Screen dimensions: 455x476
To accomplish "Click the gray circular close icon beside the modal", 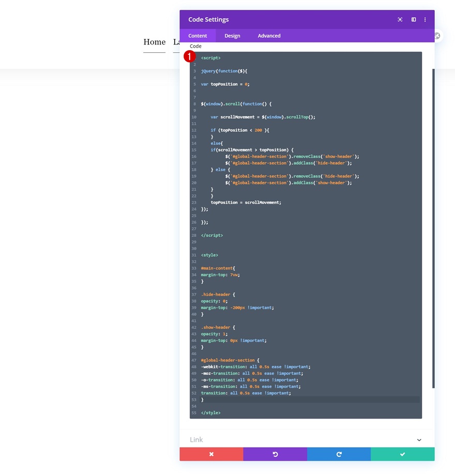I will 437,36.
